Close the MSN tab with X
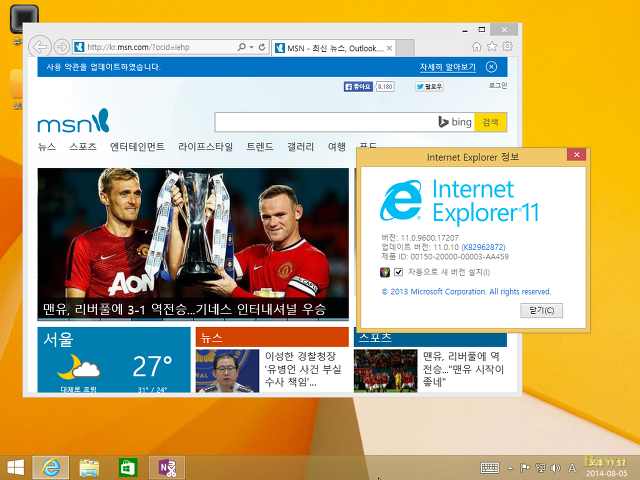640x480 pixels. [x=389, y=48]
